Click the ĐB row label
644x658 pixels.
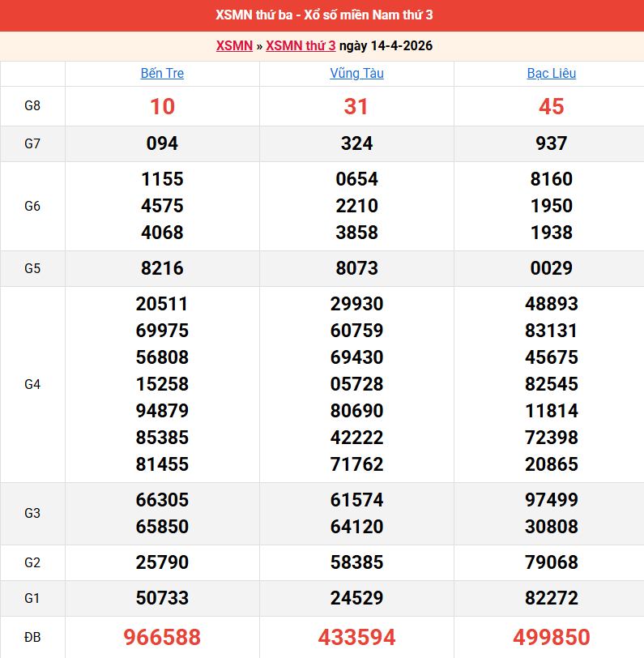pos(32,637)
